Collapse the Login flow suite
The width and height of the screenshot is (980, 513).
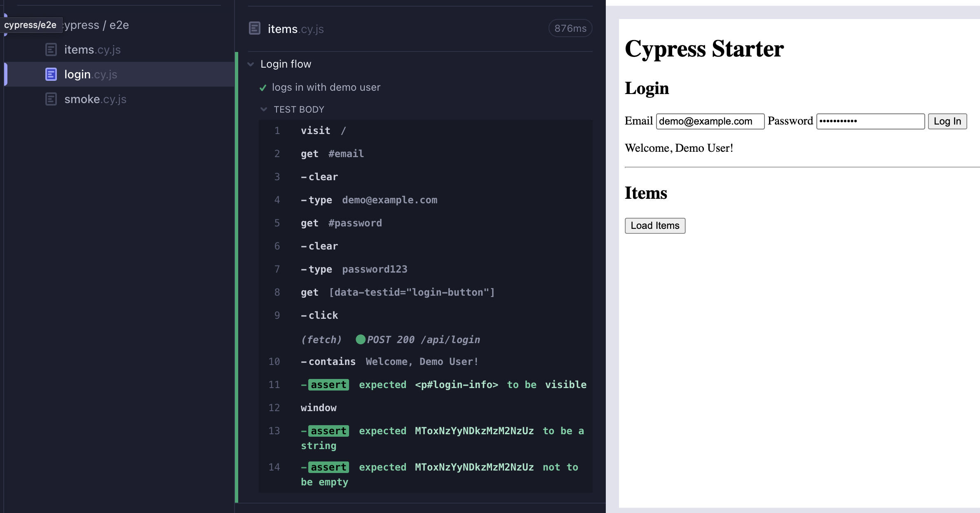point(251,64)
